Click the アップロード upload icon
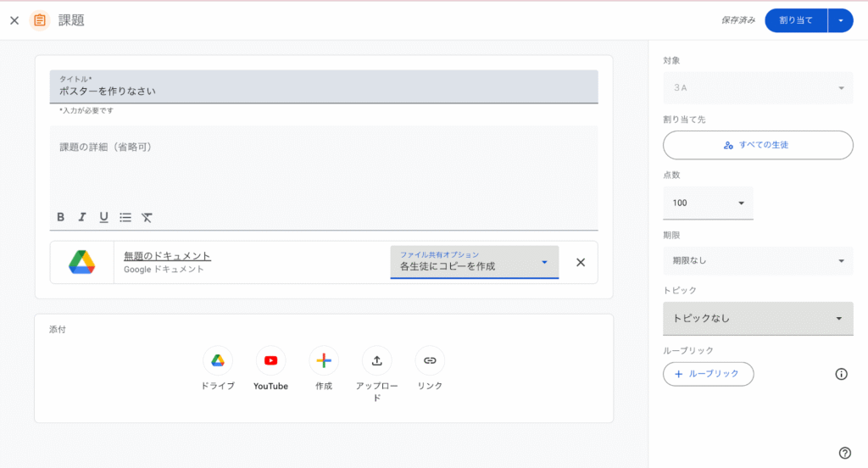The image size is (868, 468). 376,360
